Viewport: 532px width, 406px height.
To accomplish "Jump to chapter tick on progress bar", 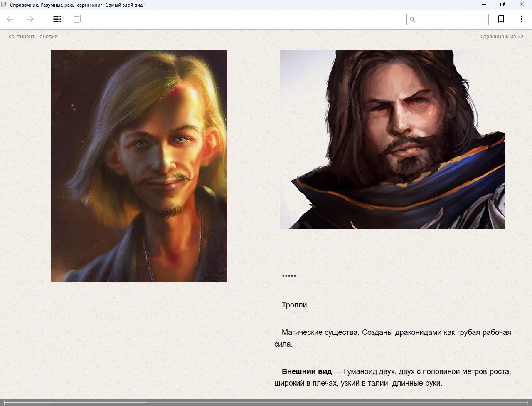I will [x=52, y=403].
